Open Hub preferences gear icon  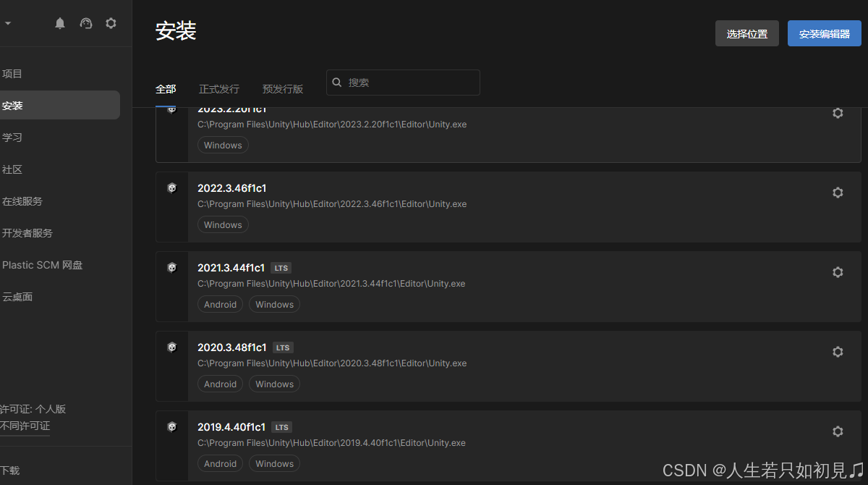point(111,23)
